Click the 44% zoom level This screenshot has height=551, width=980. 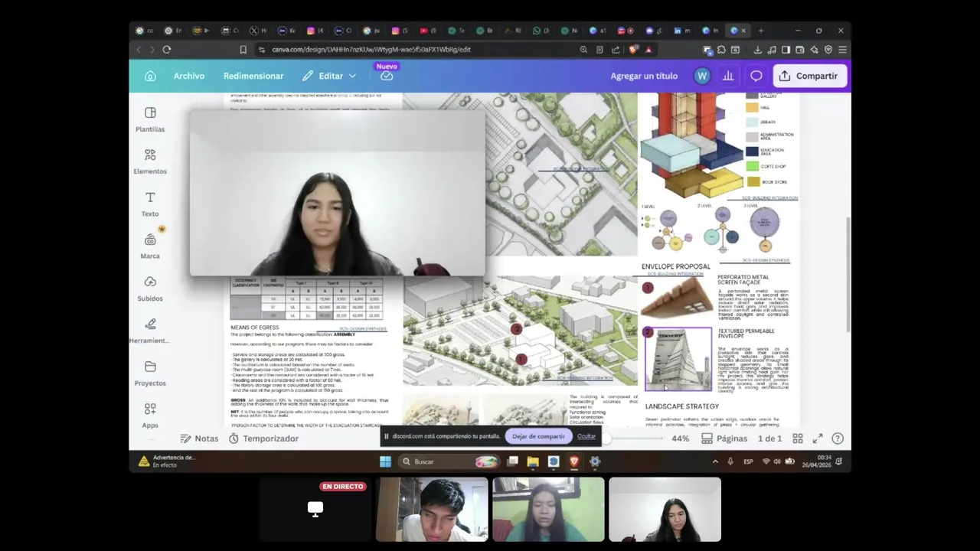point(680,439)
